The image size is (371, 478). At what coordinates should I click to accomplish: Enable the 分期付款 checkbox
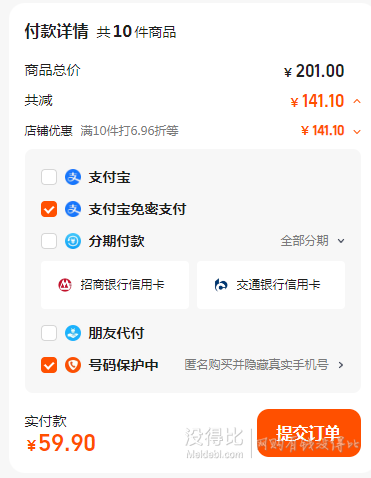click(x=49, y=241)
